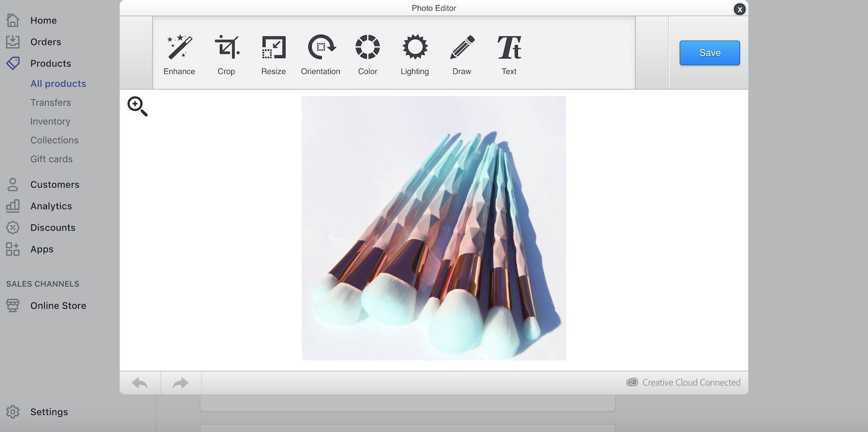Viewport: 868px width, 432px height.
Task: Open Orders in the sidebar
Action: pos(46,42)
